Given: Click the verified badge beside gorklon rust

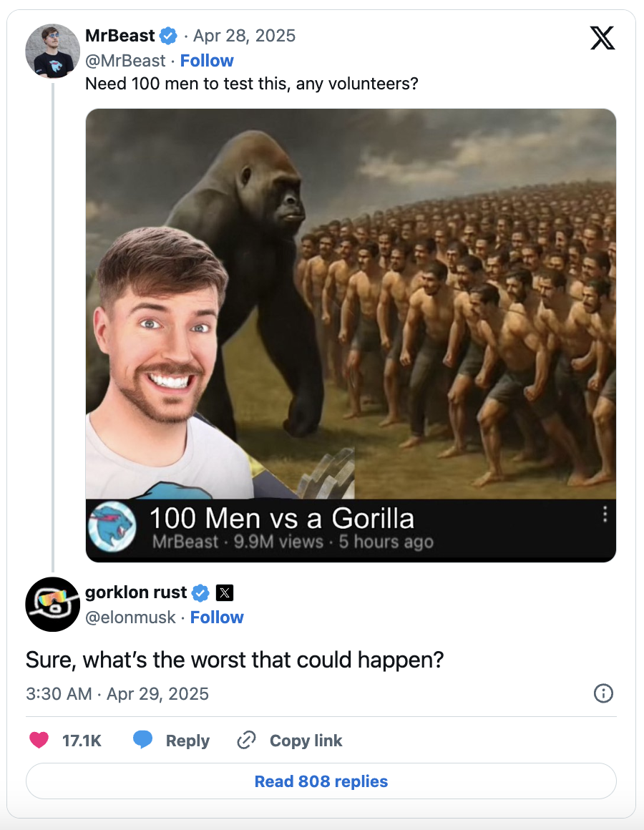Looking at the screenshot, I should click(x=201, y=592).
